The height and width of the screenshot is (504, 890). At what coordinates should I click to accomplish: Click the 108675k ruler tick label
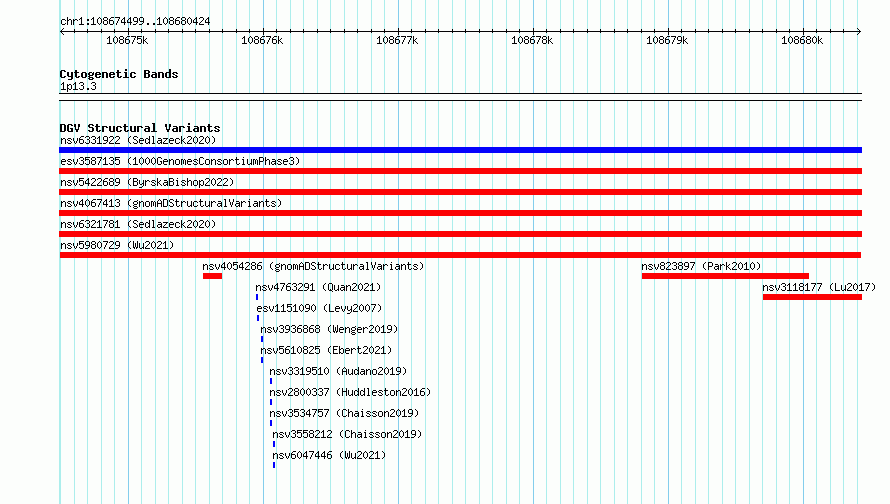(127, 41)
